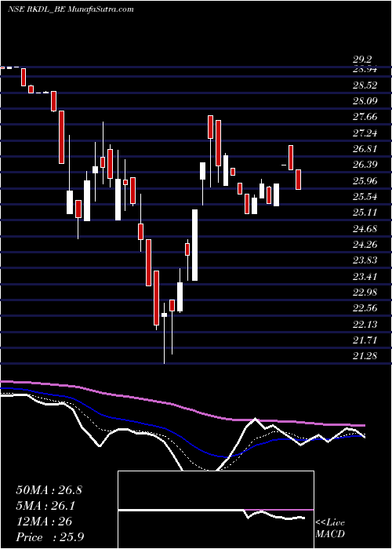
Task: Click the '<<Live MACD' label
Action: tap(330, 528)
